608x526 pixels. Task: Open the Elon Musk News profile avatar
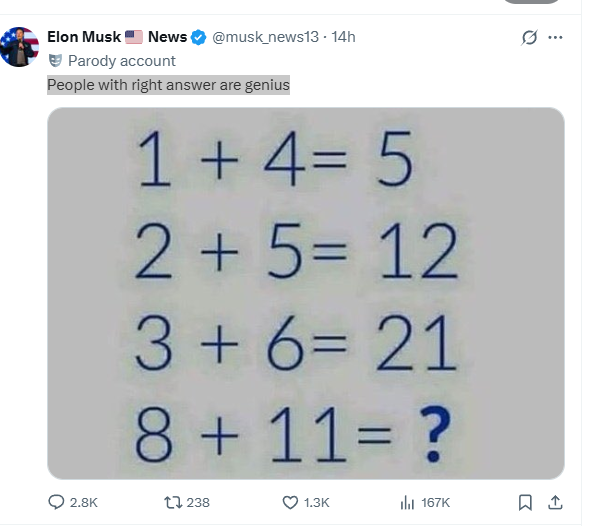(19, 46)
